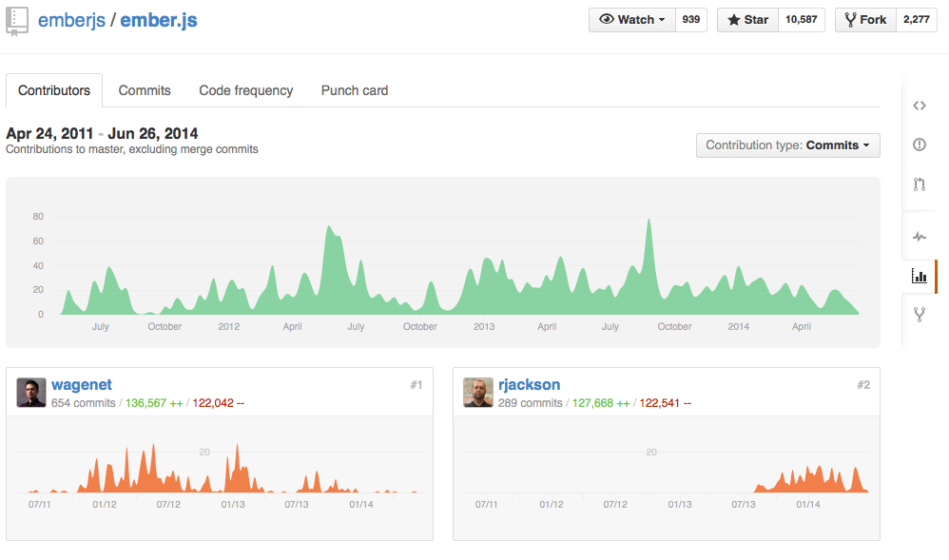Click the '#2' rank label
The height and width of the screenshot is (560, 949).
(x=863, y=384)
